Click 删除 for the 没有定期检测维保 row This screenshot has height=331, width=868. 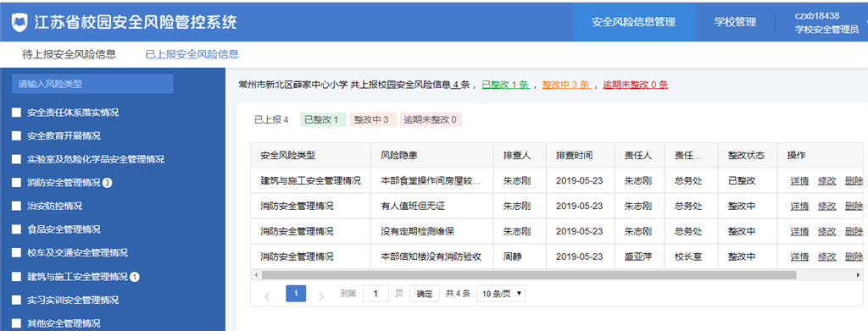pos(854,232)
